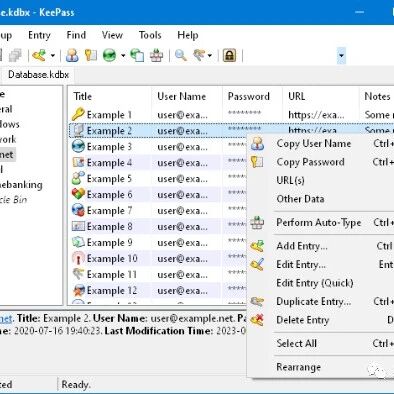
Task: Click Show Entries toolbar icon
Action: [x=199, y=55]
